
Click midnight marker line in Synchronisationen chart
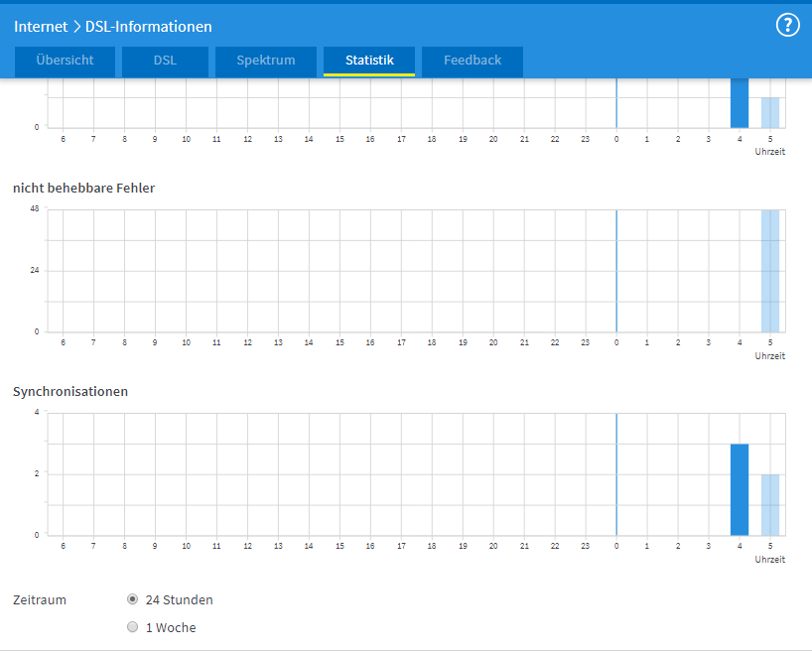[616, 474]
